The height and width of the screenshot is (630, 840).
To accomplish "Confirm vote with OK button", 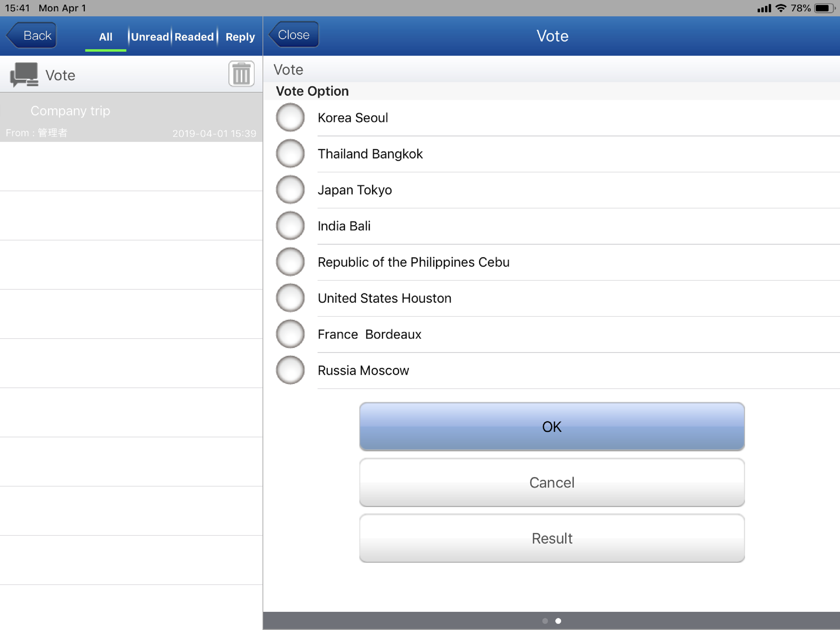I will point(552,426).
